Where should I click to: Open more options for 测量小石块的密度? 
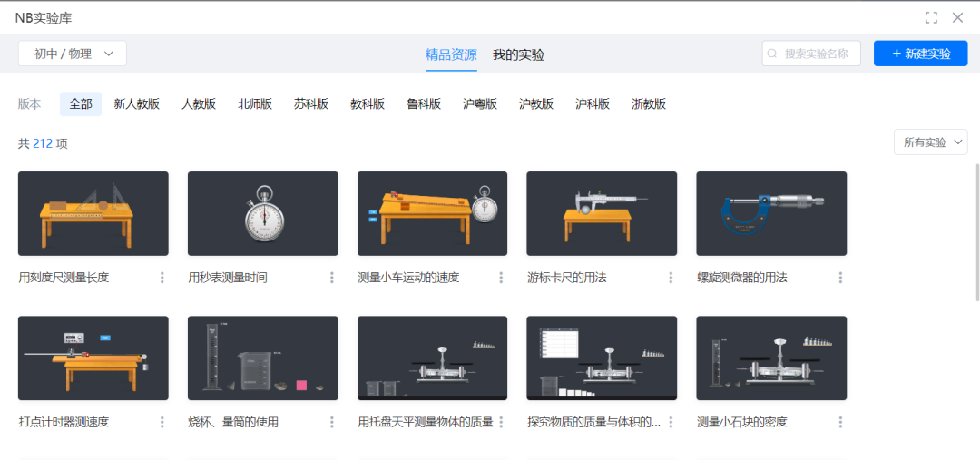point(840,422)
